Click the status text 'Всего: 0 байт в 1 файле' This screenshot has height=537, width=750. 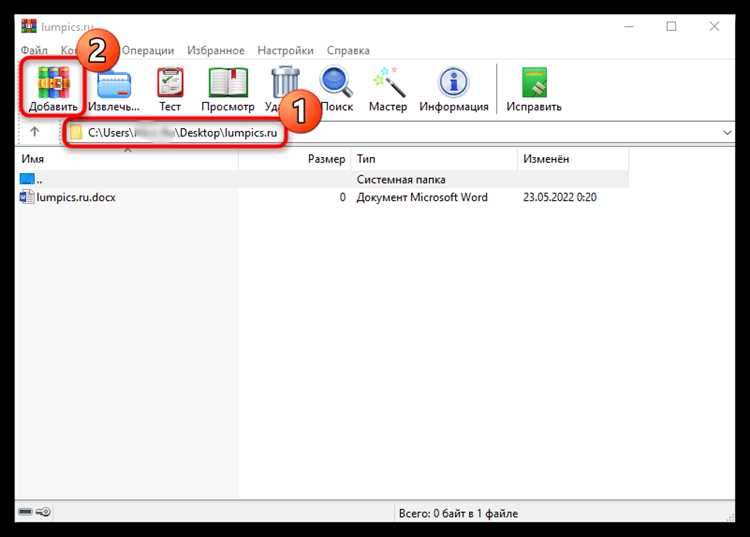pos(458,513)
